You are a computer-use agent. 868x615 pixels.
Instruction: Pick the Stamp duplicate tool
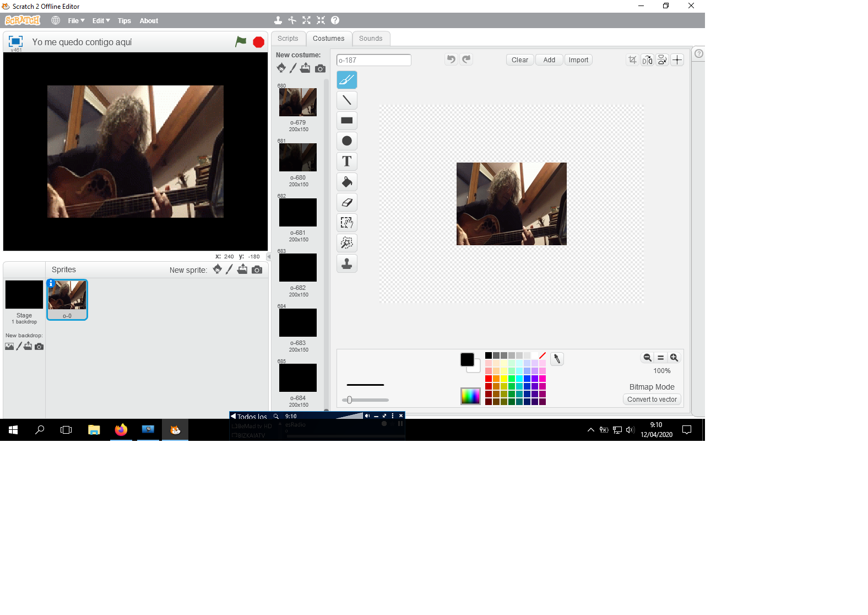click(x=347, y=263)
